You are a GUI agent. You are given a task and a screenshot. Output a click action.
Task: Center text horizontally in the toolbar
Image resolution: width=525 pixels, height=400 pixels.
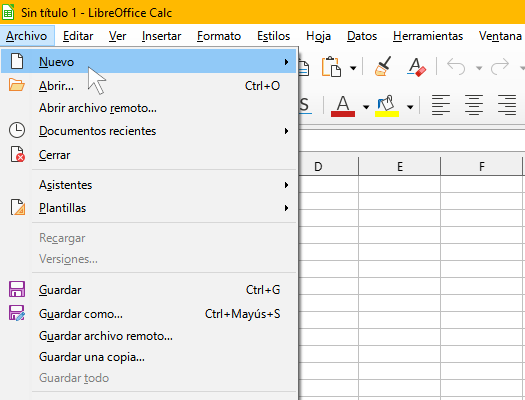pyautogui.click(x=474, y=105)
